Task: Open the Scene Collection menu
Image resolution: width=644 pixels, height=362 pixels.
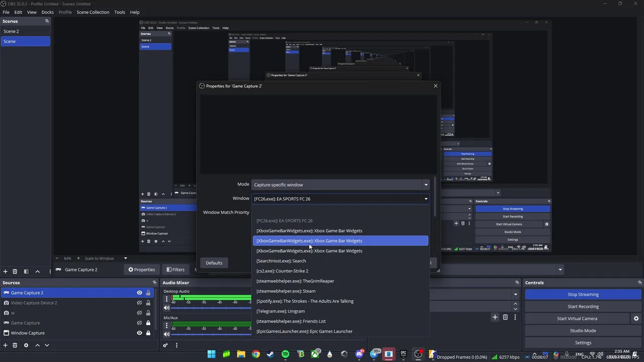Action: 93,12
